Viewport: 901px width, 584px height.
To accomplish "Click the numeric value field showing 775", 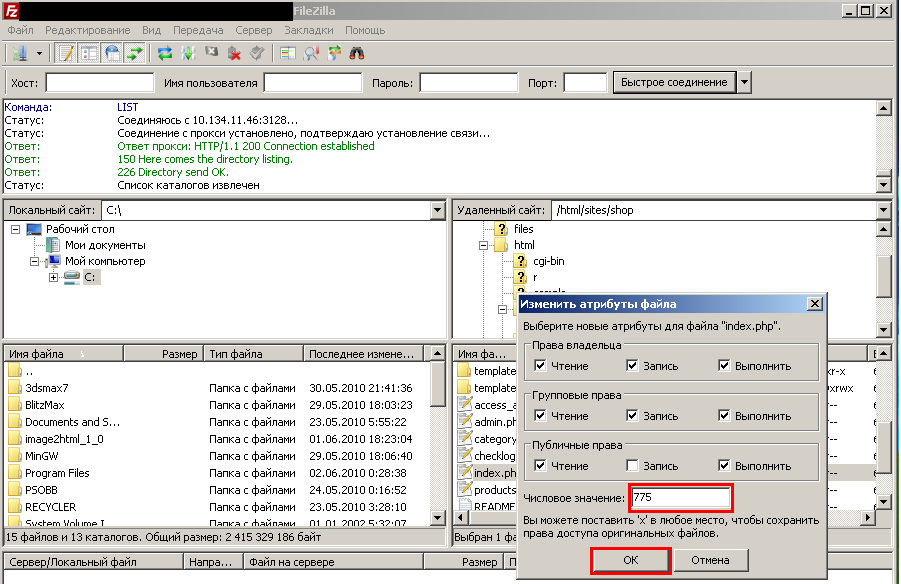I will (x=680, y=497).
